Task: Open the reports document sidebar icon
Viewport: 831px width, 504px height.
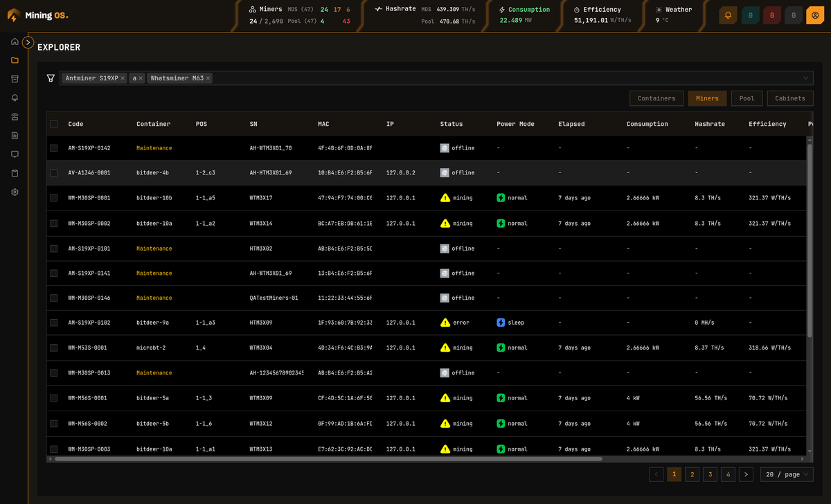Action: click(x=15, y=136)
